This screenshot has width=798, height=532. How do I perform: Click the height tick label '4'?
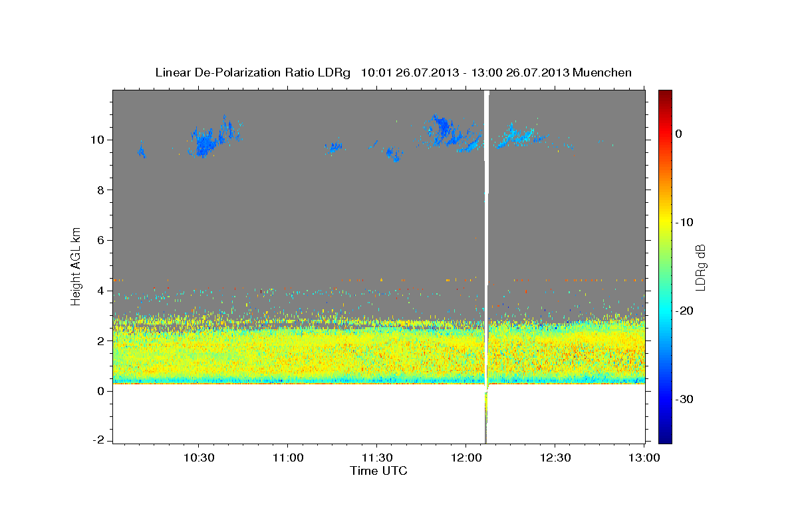(x=102, y=291)
